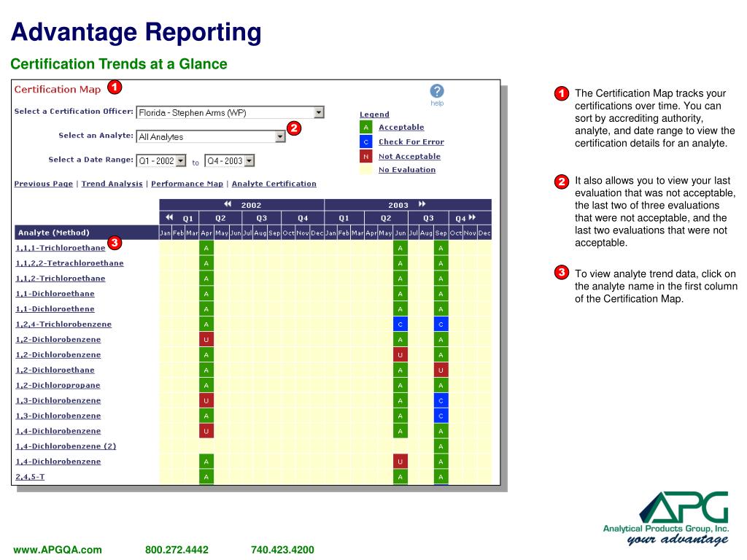Screen dimensions: 747x560
Task: Click April 2002 A cell for 1,2,4-Trichlorobenzene
Action: (x=206, y=324)
